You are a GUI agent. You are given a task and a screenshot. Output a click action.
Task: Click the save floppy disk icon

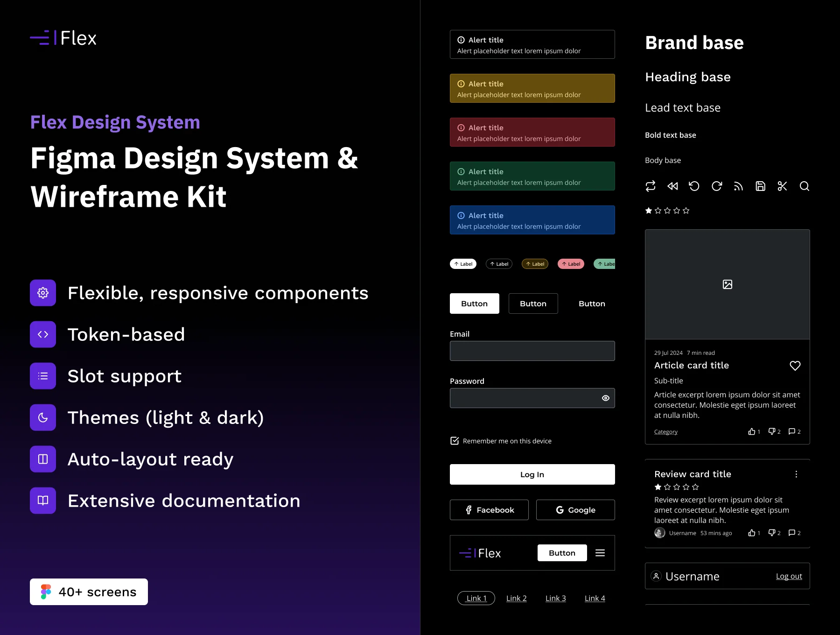[x=760, y=186]
